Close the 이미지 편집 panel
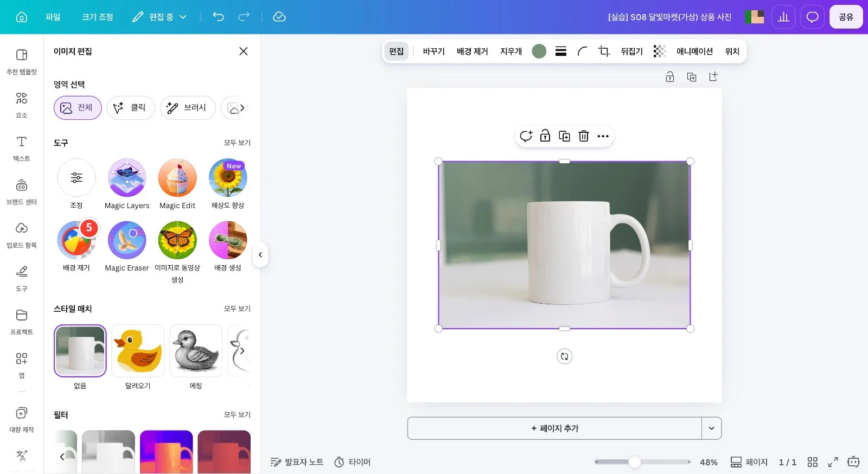The height and width of the screenshot is (474, 868). [244, 51]
